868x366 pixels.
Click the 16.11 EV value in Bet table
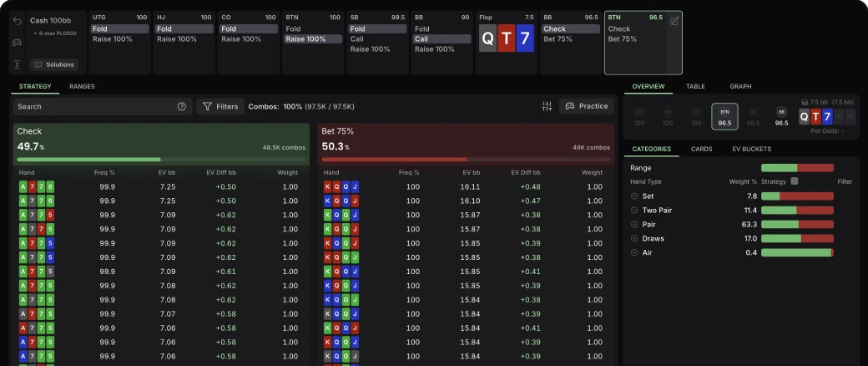pyautogui.click(x=471, y=187)
